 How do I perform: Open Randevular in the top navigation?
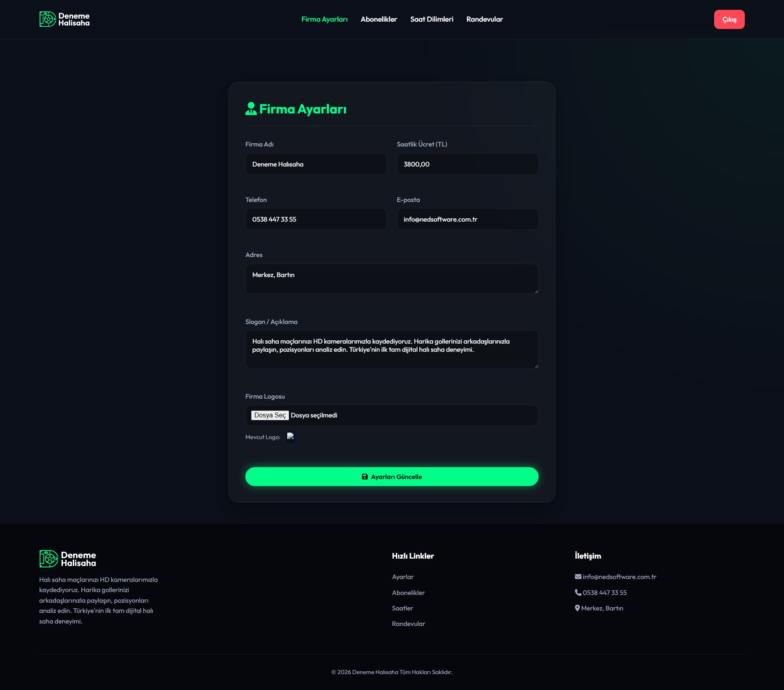pos(485,19)
